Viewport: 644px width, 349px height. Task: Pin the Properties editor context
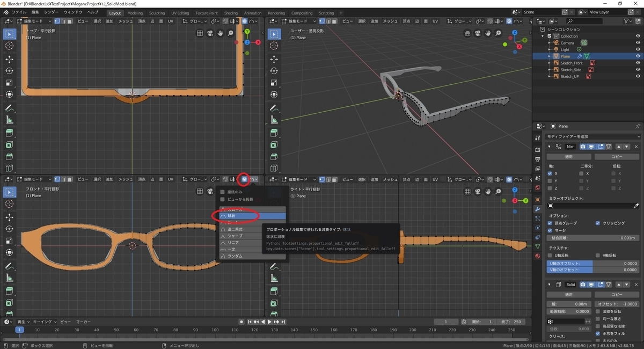(x=638, y=126)
